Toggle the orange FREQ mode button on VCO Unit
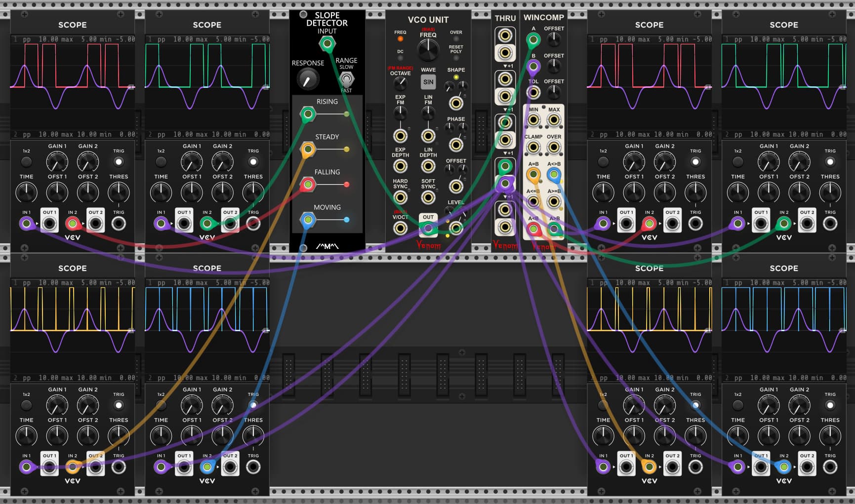Image resolution: width=855 pixels, height=504 pixels. (400, 39)
